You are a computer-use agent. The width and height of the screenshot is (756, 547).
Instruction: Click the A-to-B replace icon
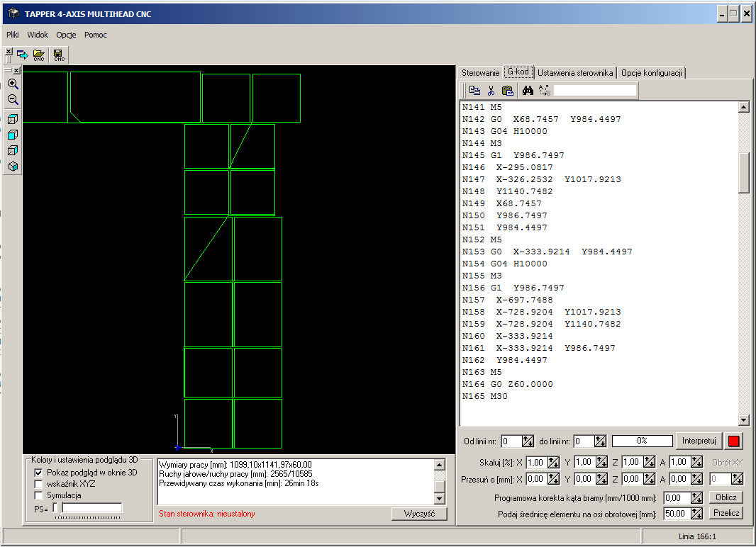[x=545, y=91]
